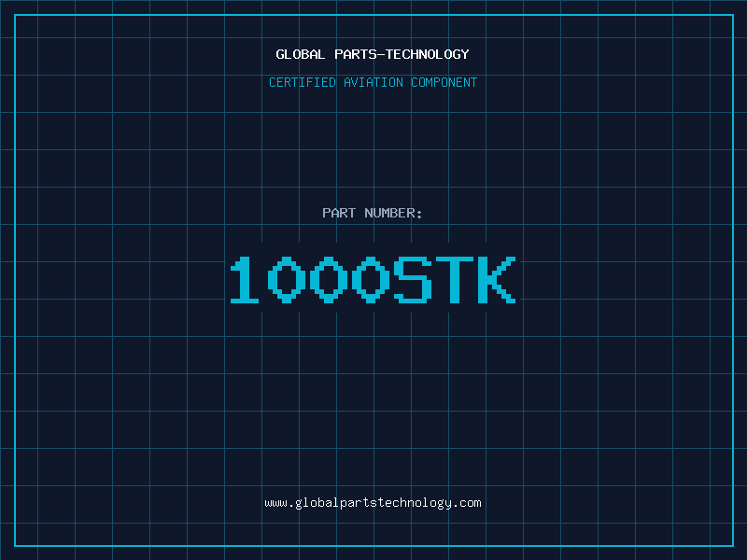747x560 pixels.
Task: Click the last 0 in 1000STK
Action: 371,280
